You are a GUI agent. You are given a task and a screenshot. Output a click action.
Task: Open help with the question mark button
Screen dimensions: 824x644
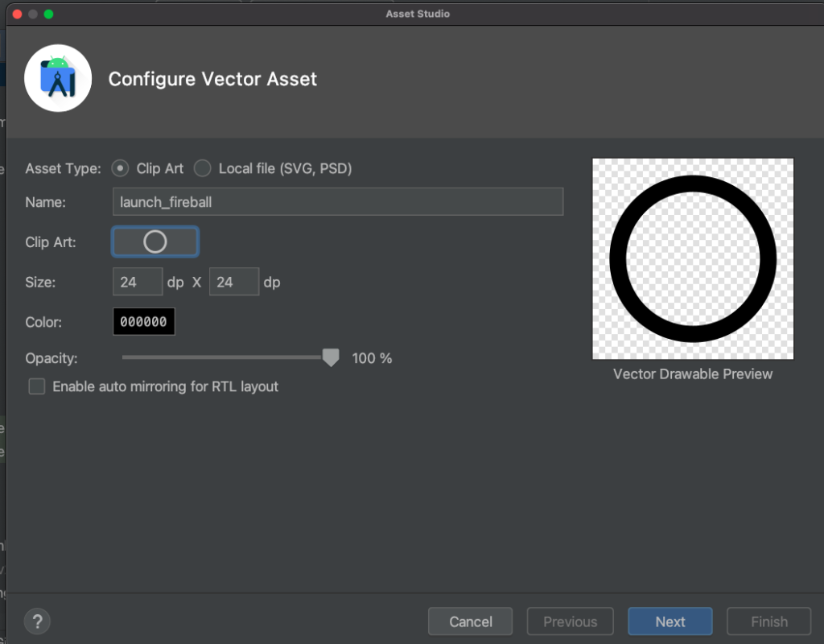point(37,621)
